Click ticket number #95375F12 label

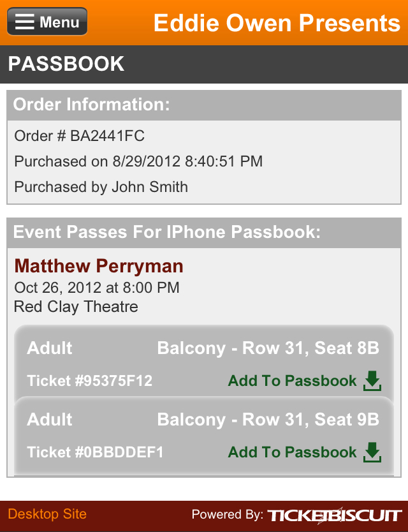(x=90, y=381)
